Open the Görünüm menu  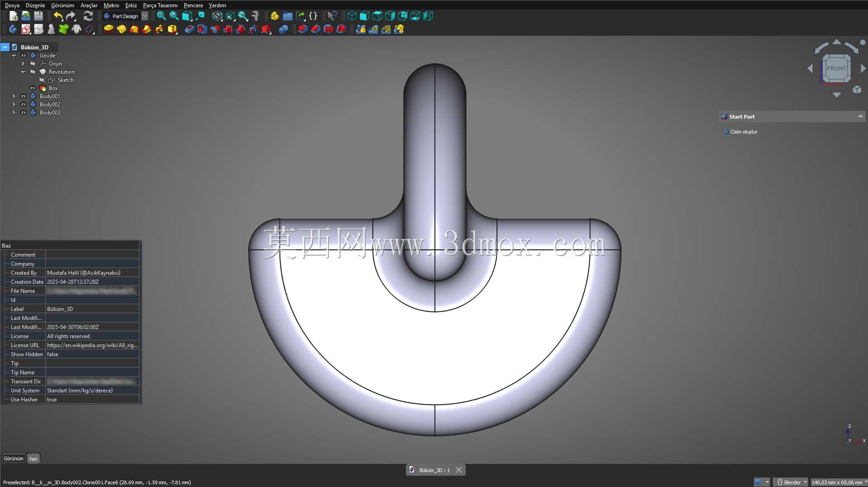[63, 5]
